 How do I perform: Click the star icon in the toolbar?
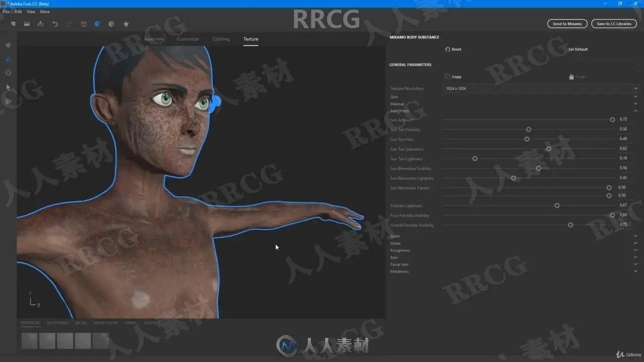coord(126,24)
